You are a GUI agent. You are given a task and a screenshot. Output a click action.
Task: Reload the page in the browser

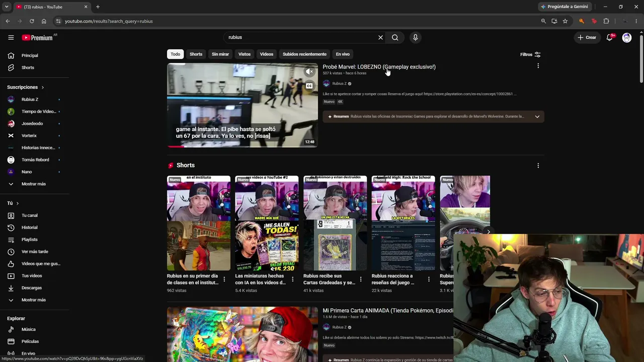[x=32, y=21]
